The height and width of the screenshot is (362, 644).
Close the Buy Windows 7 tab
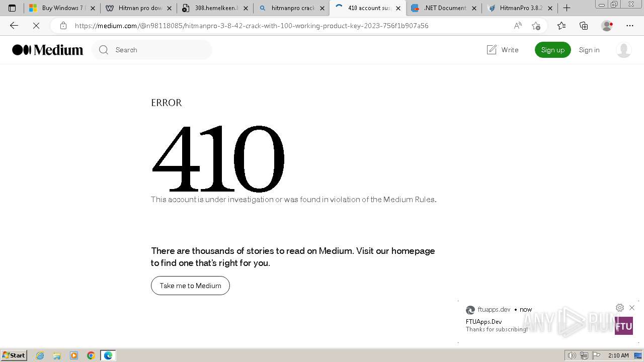pos(93,9)
